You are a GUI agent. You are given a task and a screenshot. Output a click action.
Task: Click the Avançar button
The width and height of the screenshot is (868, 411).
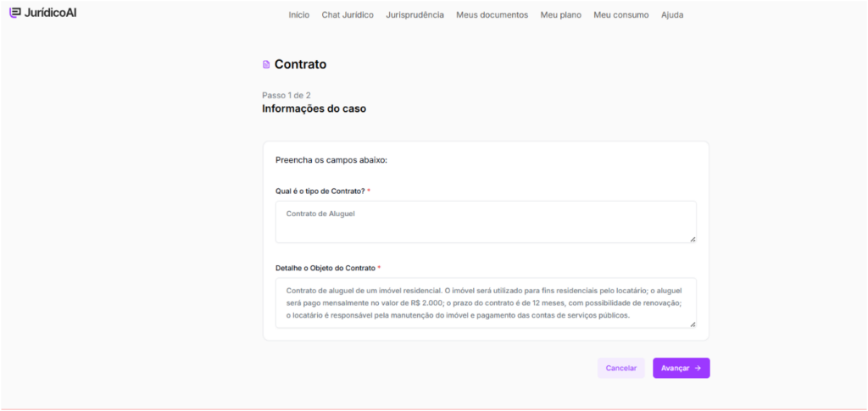coord(681,368)
